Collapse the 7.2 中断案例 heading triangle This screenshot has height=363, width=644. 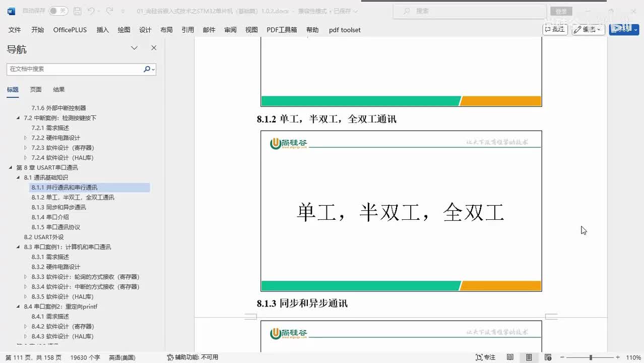(x=19, y=118)
